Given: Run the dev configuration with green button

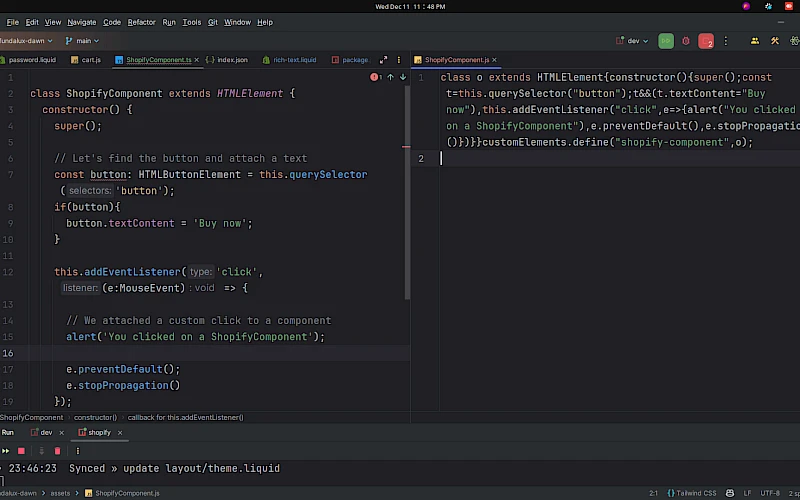Looking at the screenshot, I should click(666, 41).
